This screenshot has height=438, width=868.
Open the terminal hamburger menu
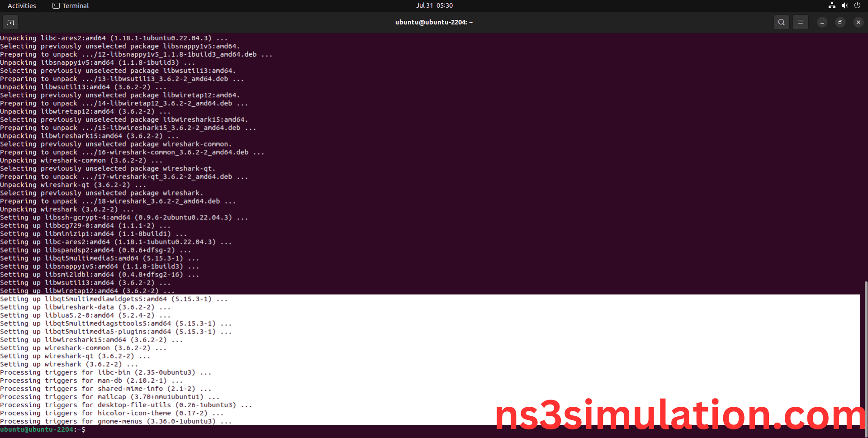800,22
